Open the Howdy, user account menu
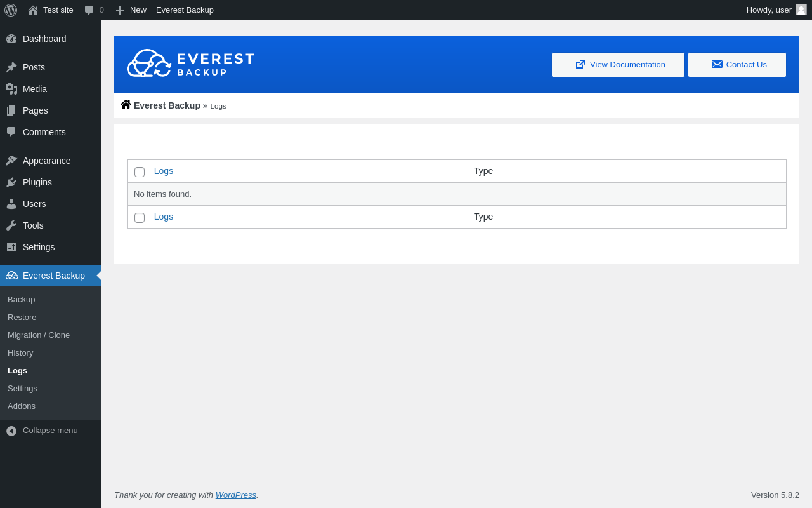This screenshot has height=508, width=812. point(776,10)
